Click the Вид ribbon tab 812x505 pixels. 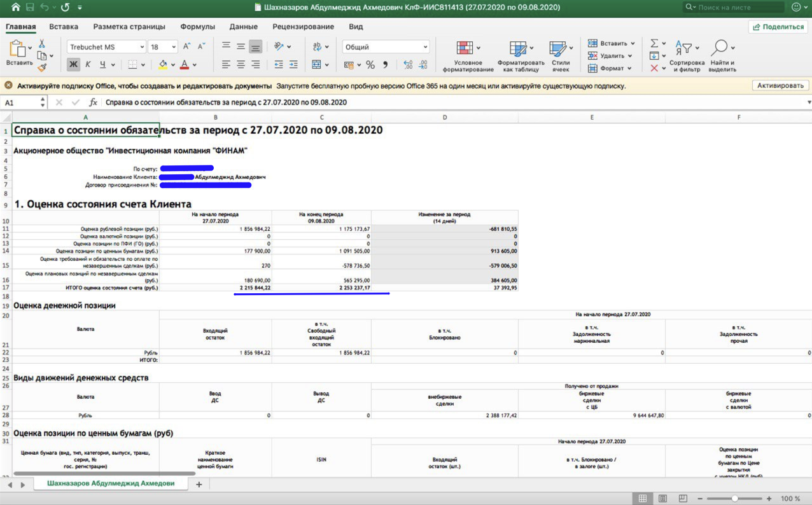point(356,27)
